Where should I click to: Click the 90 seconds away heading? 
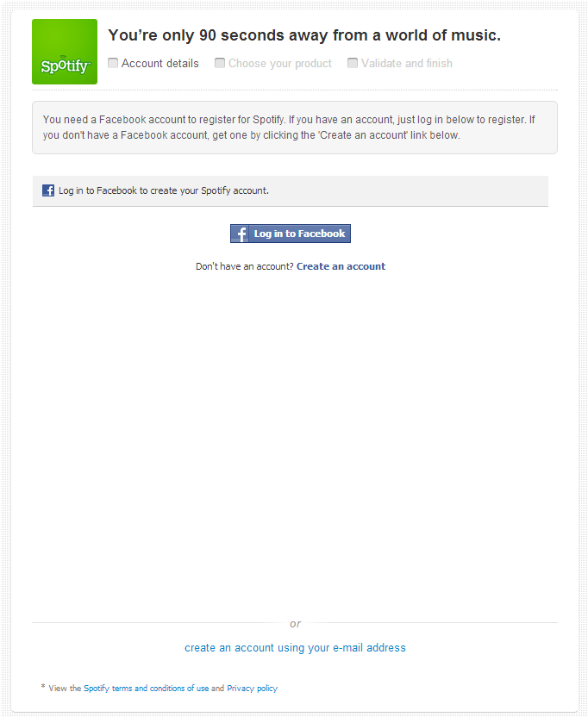click(x=304, y=35)
